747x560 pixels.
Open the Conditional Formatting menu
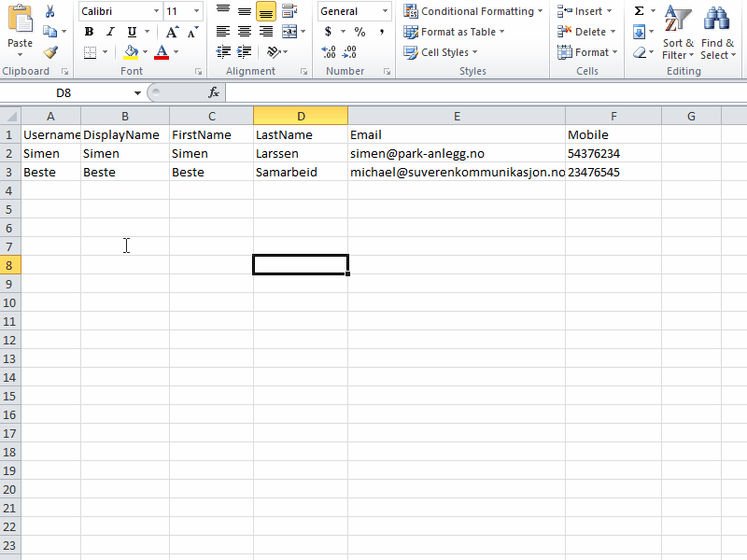click(x=473, y=11)
